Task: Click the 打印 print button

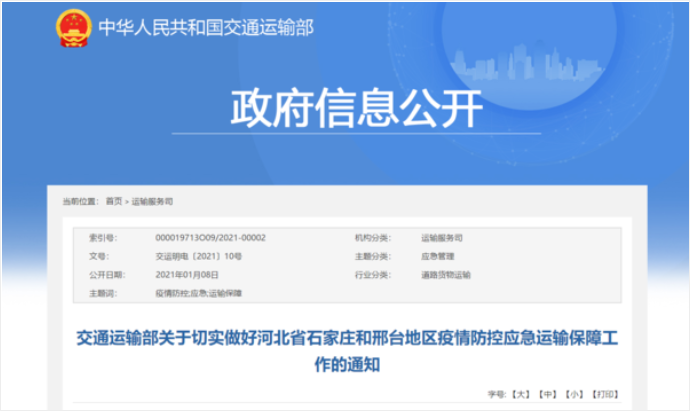Action: (606, 394)
